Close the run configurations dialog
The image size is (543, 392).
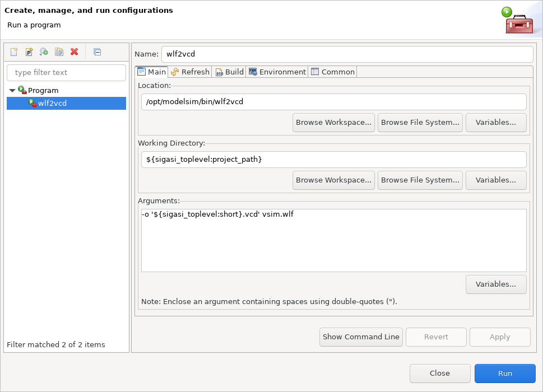coord(440,374)
